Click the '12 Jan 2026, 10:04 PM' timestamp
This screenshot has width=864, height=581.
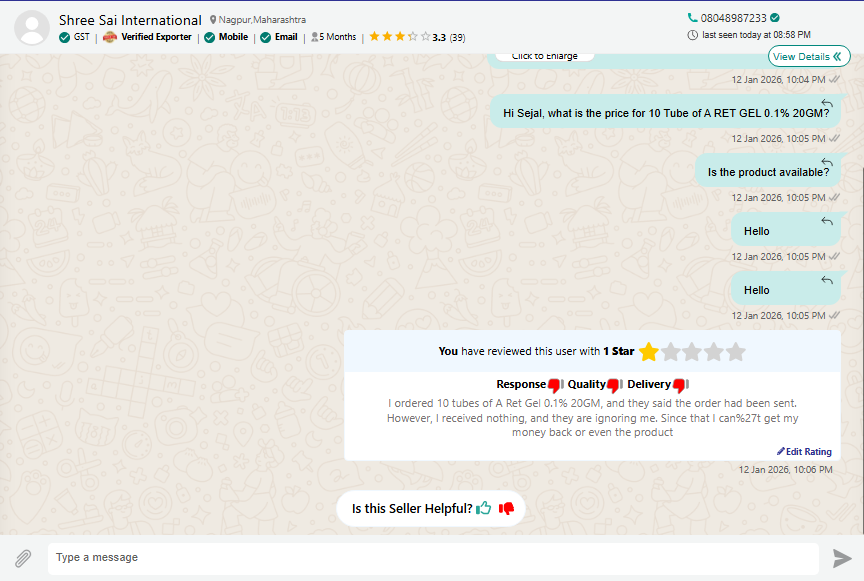click(778, 79)
